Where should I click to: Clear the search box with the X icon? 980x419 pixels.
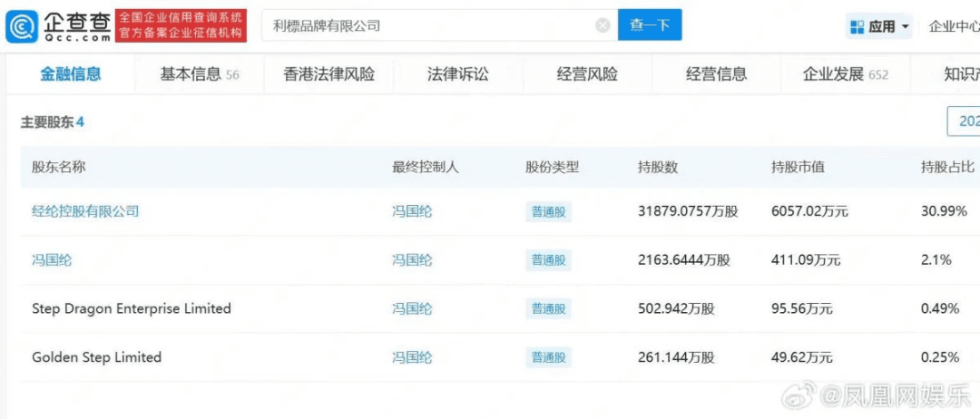[x=603, y=26]
